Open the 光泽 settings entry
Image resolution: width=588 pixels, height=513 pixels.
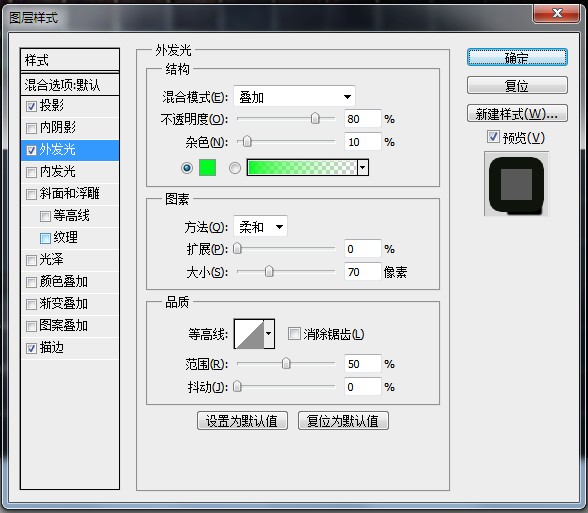coord(51,260)
